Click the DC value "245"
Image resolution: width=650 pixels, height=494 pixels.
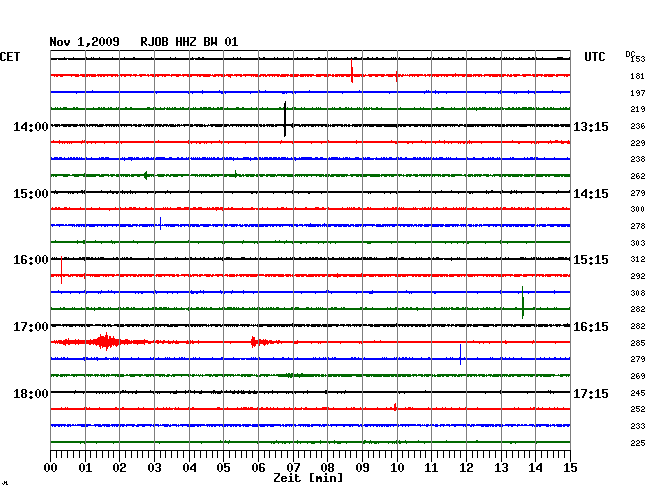point(638,393)
